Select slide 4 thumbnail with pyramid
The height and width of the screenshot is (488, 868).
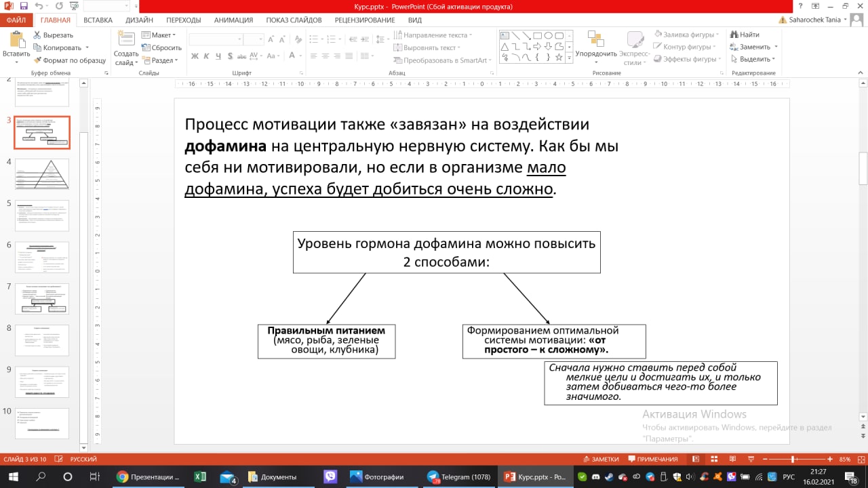click(42, 174)
